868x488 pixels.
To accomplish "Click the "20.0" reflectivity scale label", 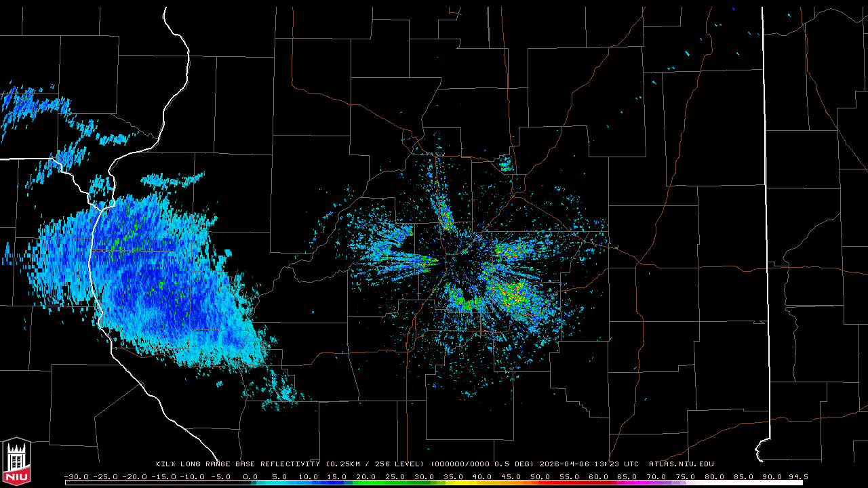I will coord(367,476).
